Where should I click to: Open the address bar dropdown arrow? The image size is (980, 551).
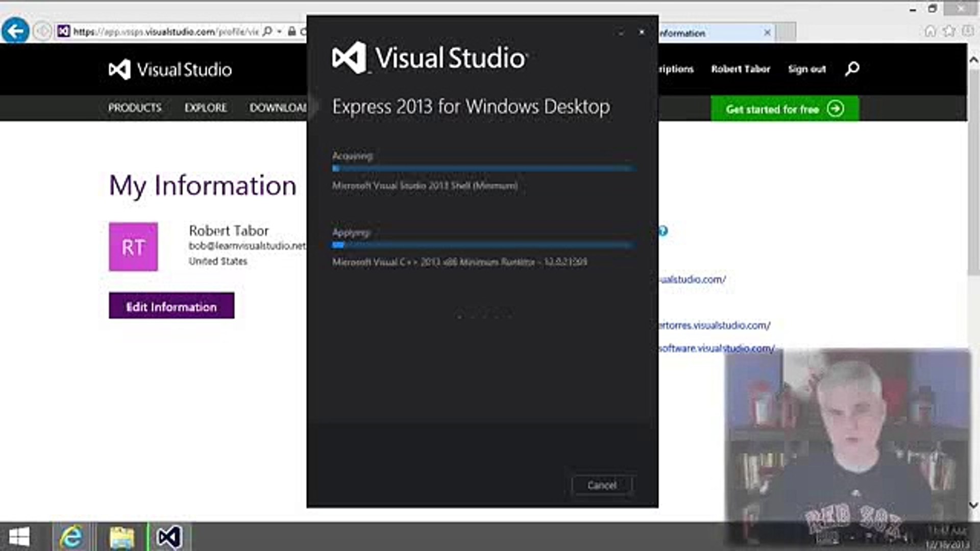pyautogui.click(x=279, y=32)
